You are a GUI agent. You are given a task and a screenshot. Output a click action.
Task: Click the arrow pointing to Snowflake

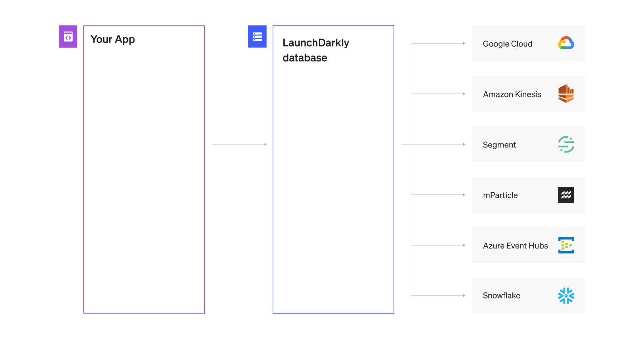click(438, 296)
